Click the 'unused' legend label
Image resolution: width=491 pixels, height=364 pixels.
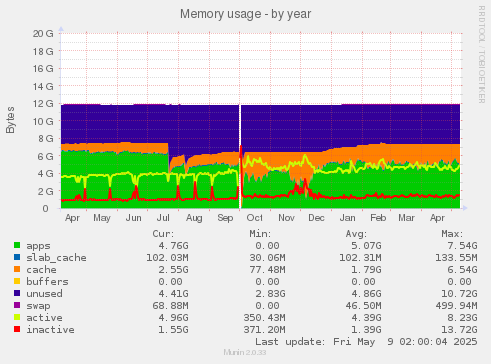[44, 294]
